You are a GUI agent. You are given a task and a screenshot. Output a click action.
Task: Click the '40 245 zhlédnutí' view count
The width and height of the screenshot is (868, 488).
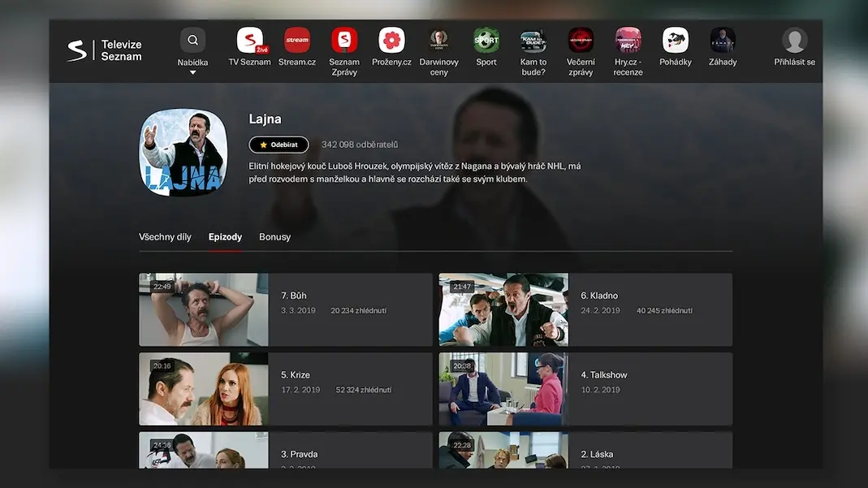pyautogui.click(x=664, y=310)
